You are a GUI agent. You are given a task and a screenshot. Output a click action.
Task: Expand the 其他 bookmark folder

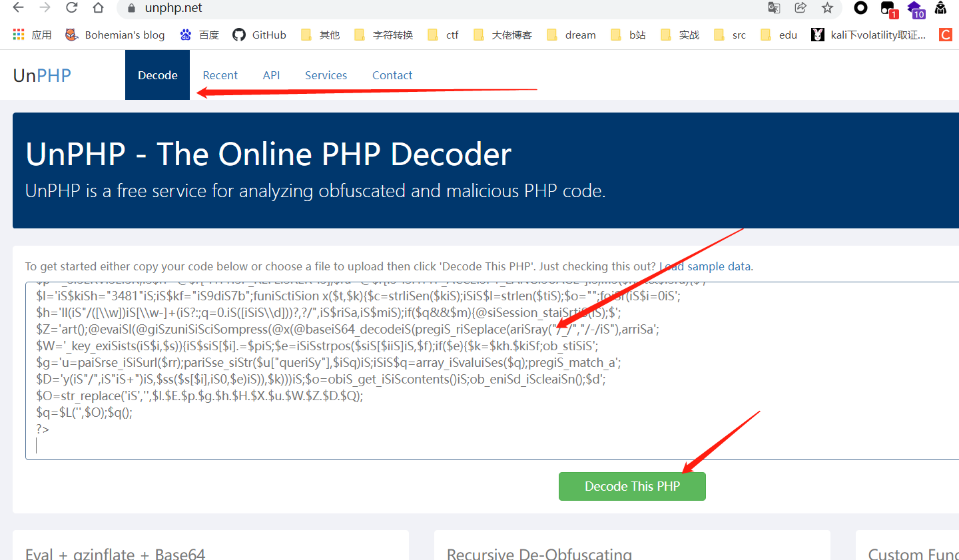(320, 35)
